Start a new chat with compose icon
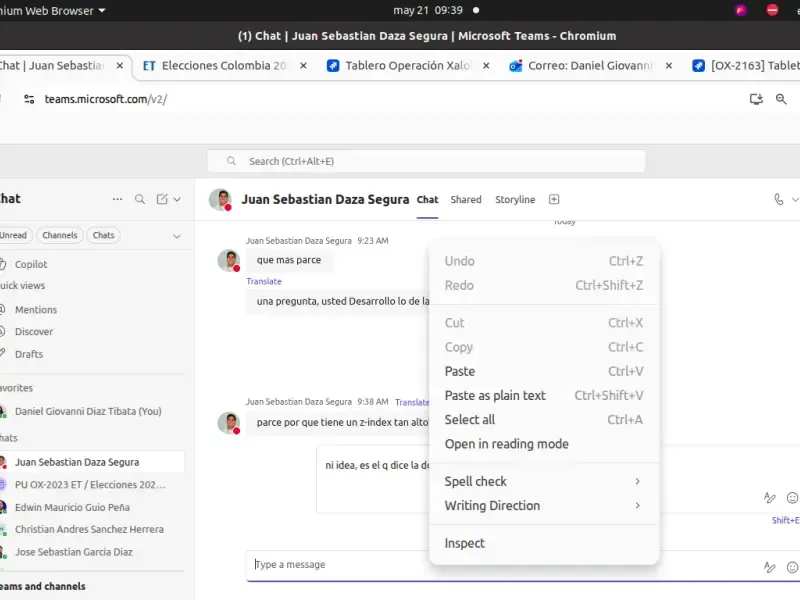800x600 pixels. point(162,199)
